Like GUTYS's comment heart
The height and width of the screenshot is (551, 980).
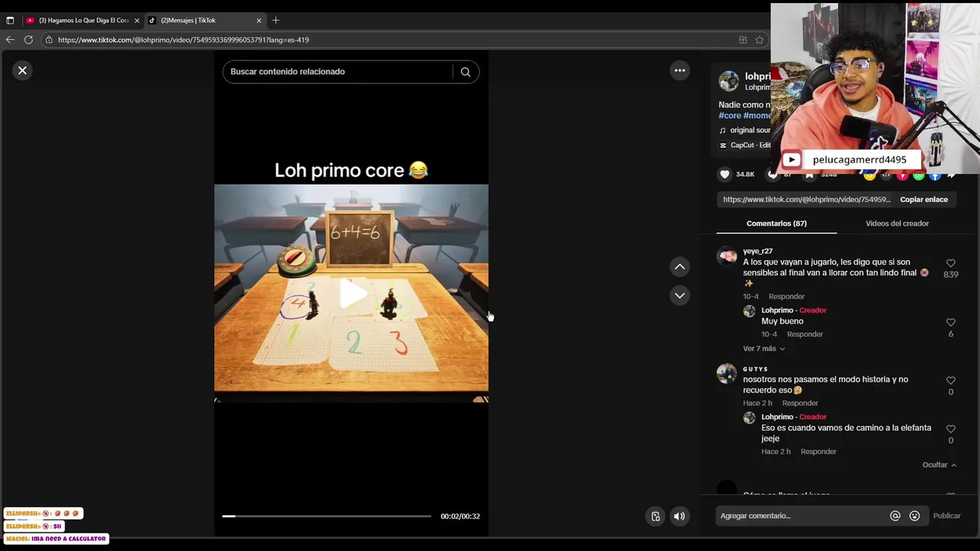tap(950, 380)
